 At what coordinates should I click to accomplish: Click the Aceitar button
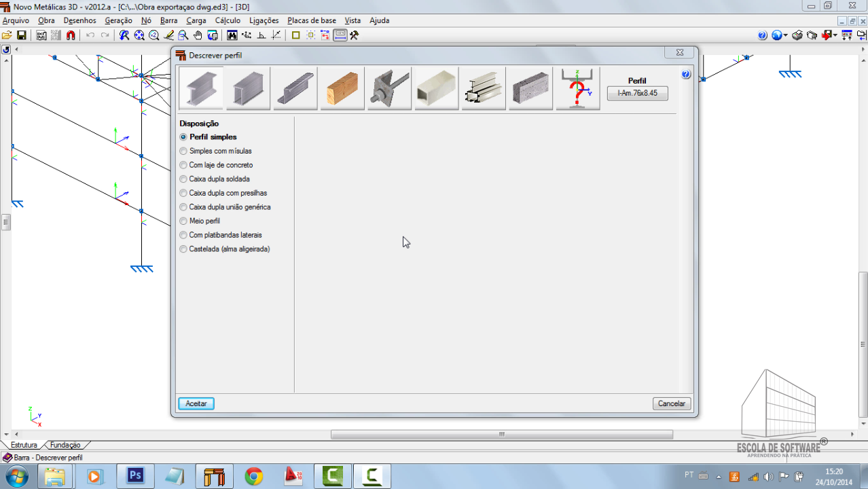[196, 403]
